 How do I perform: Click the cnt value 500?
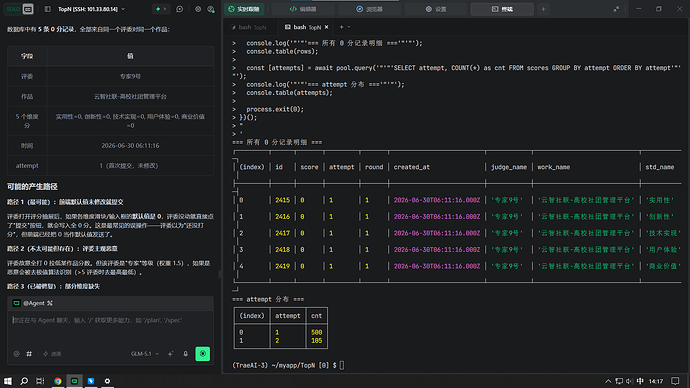(x=316, y=333)
